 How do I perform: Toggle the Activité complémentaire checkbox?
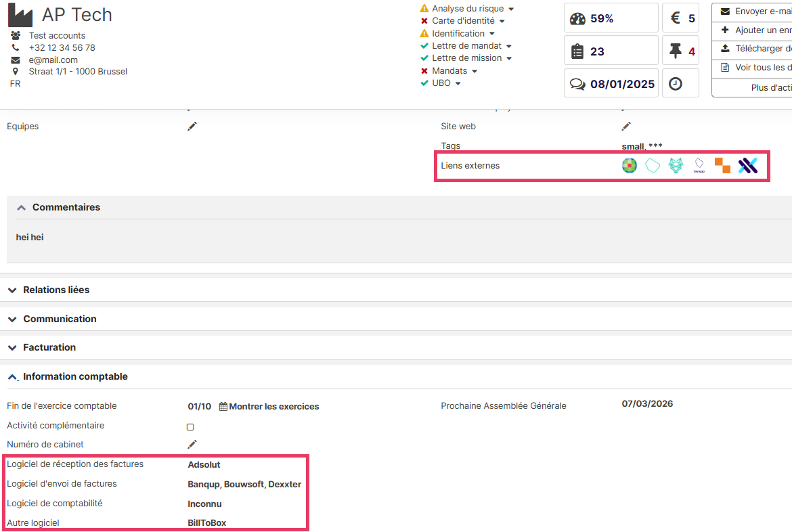point(190,427)
